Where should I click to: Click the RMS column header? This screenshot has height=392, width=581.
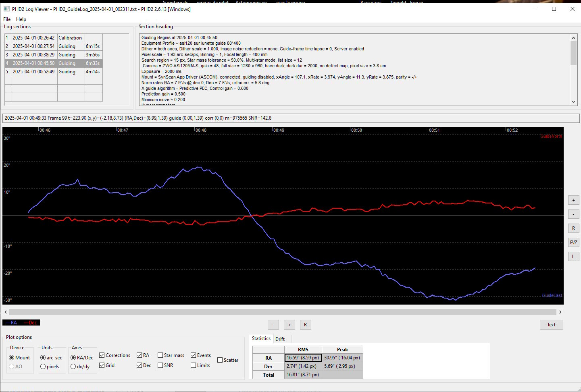pos(303,350)
